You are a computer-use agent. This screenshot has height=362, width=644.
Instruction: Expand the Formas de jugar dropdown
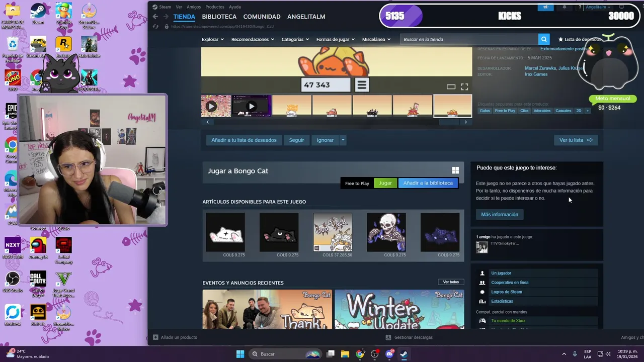335,39
